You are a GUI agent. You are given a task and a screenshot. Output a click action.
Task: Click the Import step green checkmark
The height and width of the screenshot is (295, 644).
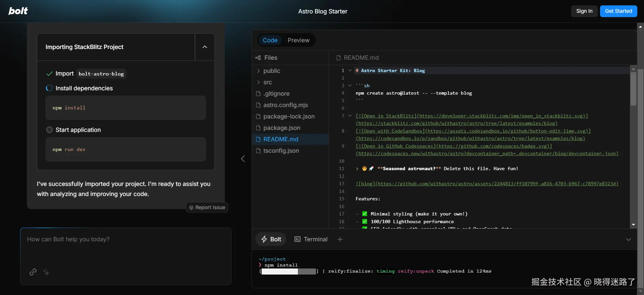[49, 74]
